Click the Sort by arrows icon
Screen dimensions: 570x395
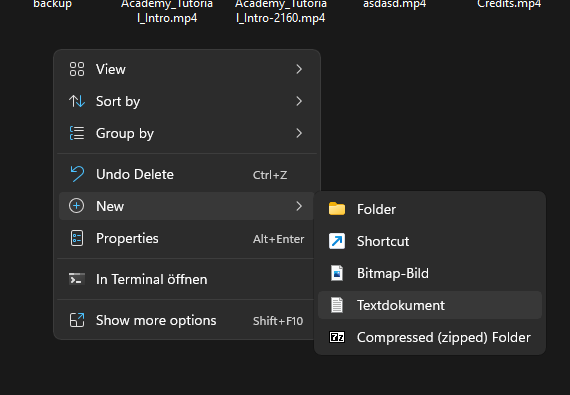[77, 101]
